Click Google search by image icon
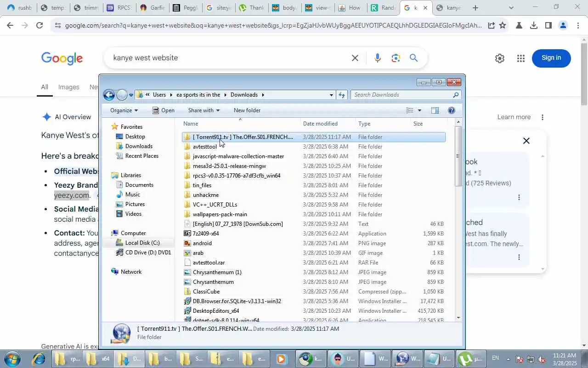Image resolution: width=588 pixels, height=368 pixels. tap(396, 58)
